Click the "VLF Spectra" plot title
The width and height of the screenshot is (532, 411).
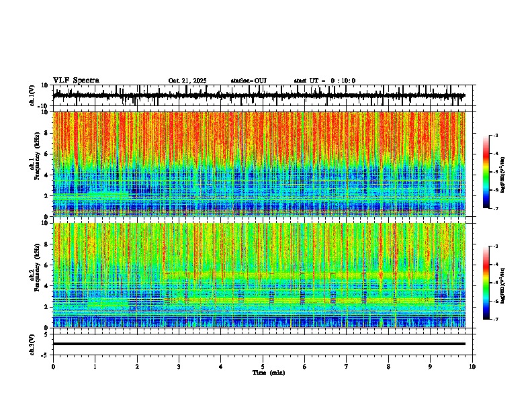pos(76,81)
